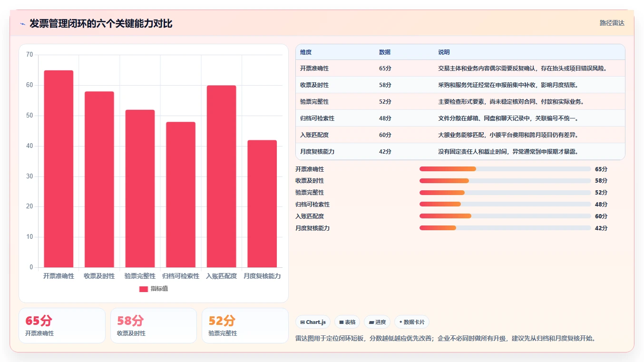This screenshot has width=644, height=362.
Task: Click the 入账匹配度 bar in chart
Action: coord(221,176)
